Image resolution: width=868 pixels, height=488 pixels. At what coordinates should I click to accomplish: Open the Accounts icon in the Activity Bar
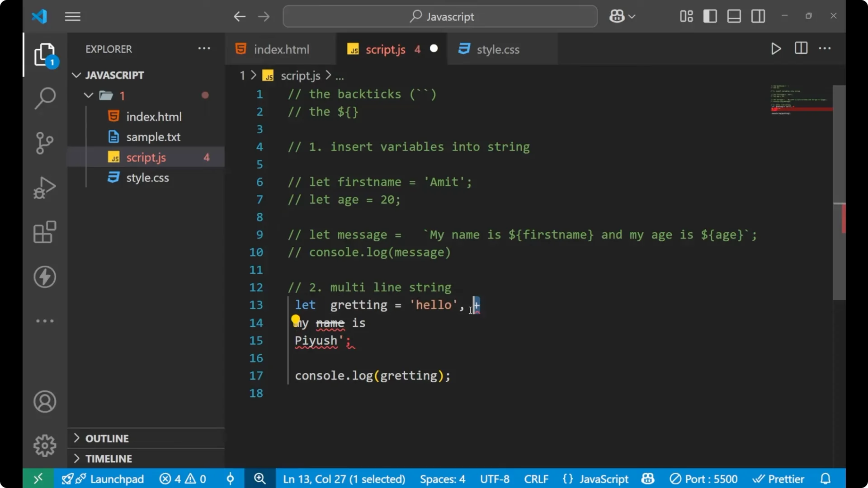tap(44, 402)
